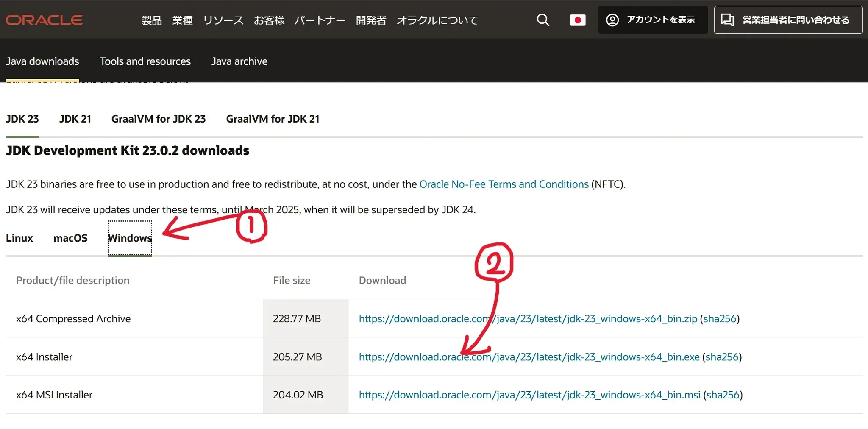This screenshot has height=429, width=868.
Task: Click the Oracle logo
Action: (x=44, y=20)
